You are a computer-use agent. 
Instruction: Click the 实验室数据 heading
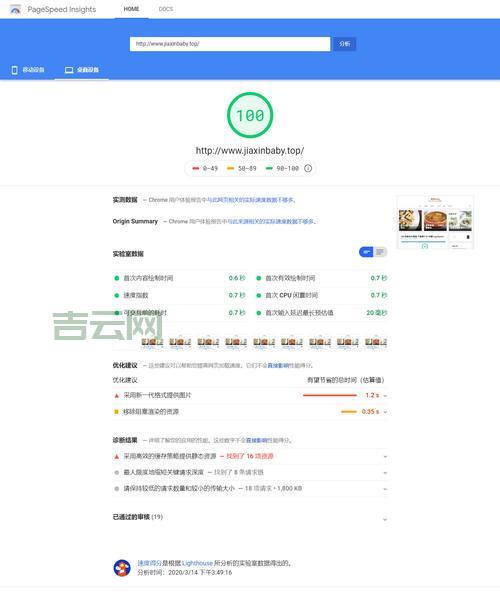tap(128, 254)
